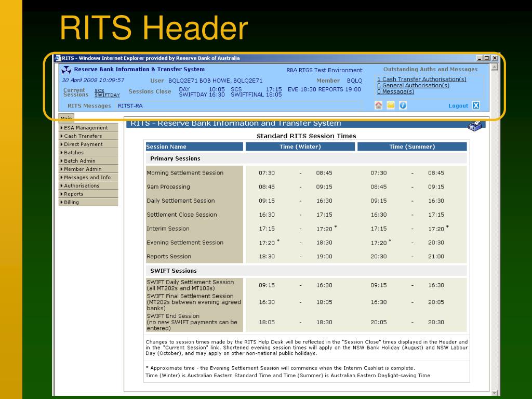The height and width of the screenshot is (399, 532).
Task: Maximize the RITS browser window
Action: pos(487,58)
